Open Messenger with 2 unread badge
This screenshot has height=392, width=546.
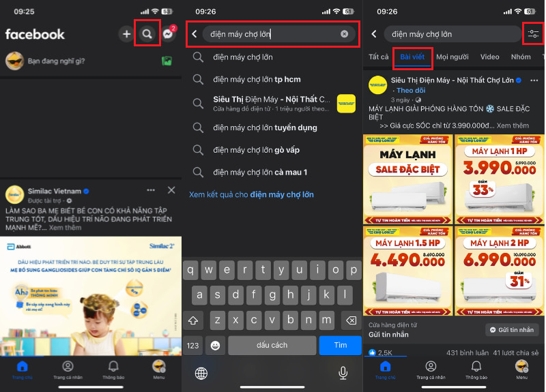169,33
